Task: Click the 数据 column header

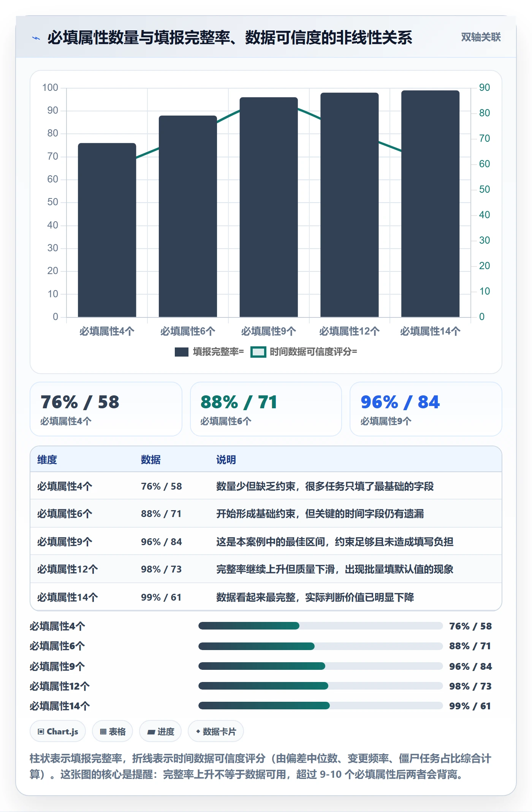Action: pyautogui.click(x=151, y=460)
